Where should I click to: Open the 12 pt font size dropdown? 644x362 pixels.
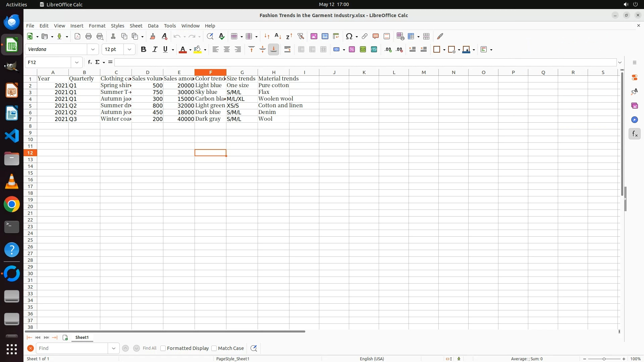tap(129, 50)
